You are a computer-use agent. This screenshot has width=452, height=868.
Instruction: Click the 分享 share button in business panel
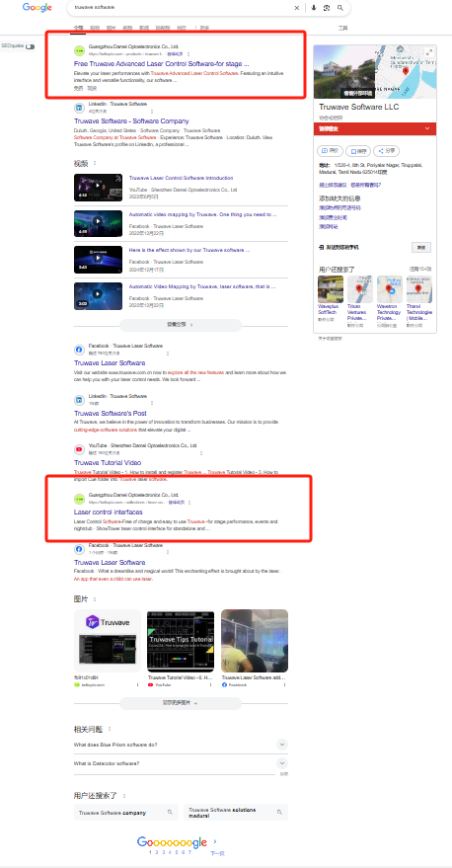[386, 150]
